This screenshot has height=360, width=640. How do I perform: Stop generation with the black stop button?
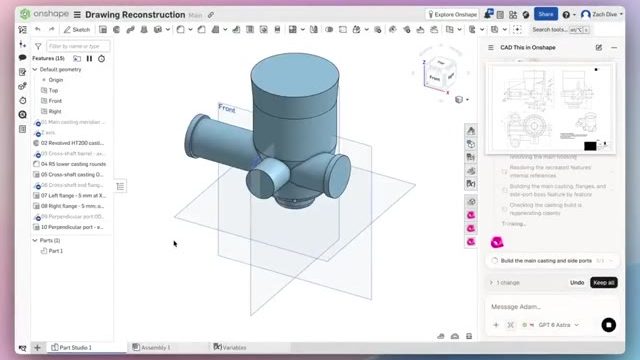(x=609, y=325)
